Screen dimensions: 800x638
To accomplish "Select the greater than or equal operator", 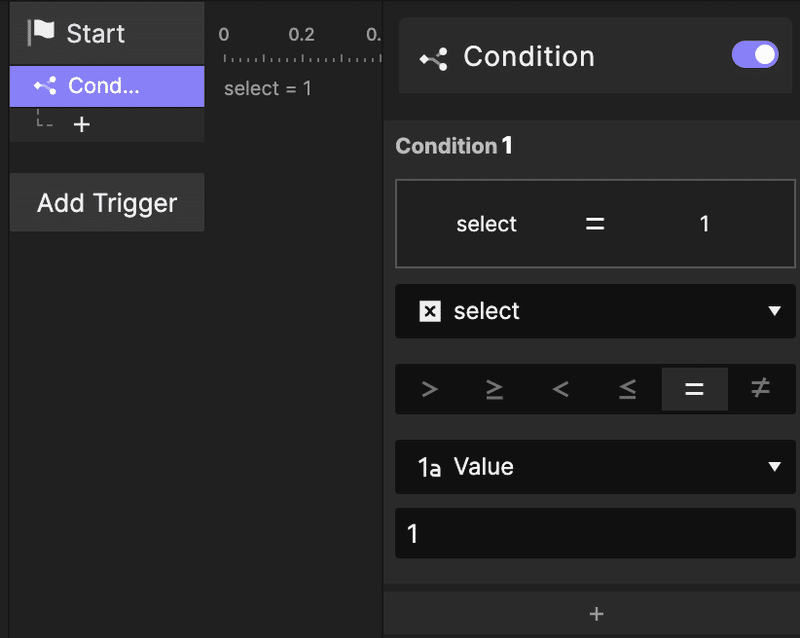I will [495, 389].
